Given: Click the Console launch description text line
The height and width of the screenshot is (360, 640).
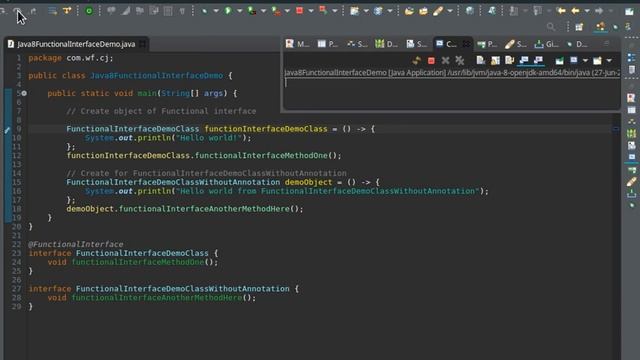Looking at the screenshot, I should tap(451, 73).
